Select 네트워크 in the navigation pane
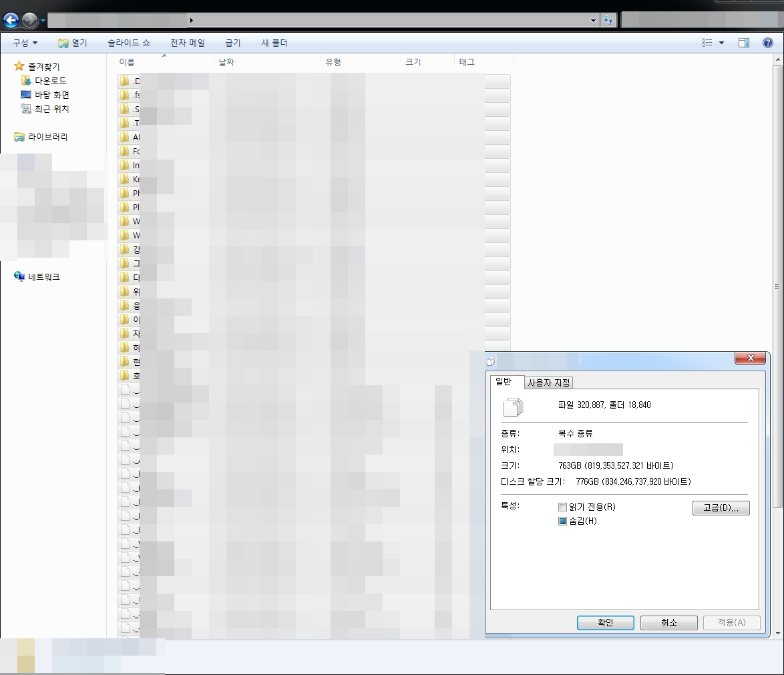 point(37,276)
